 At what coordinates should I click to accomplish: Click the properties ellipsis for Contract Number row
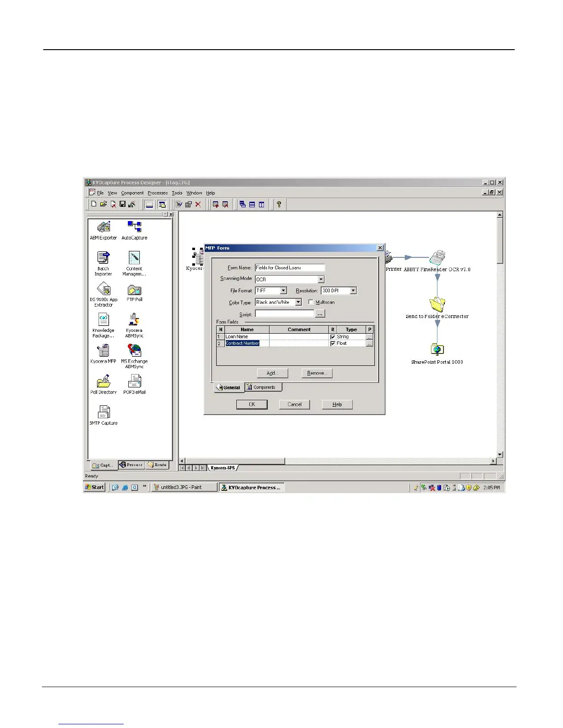tap(369, 344)
